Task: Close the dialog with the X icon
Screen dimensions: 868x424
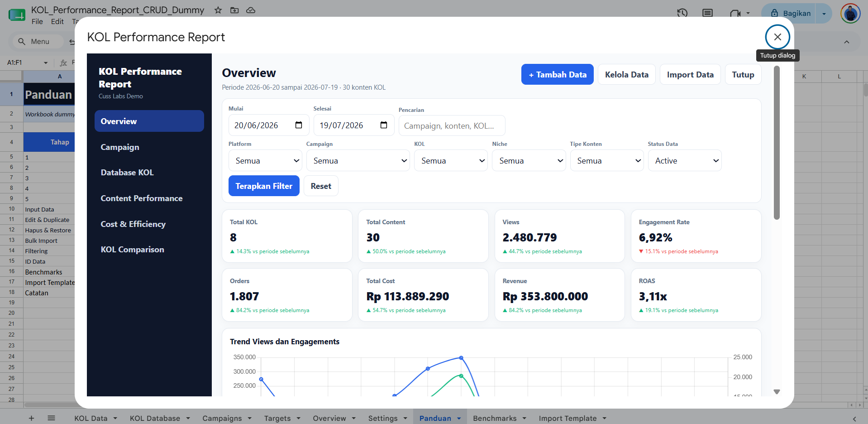Action: [777, 37]
